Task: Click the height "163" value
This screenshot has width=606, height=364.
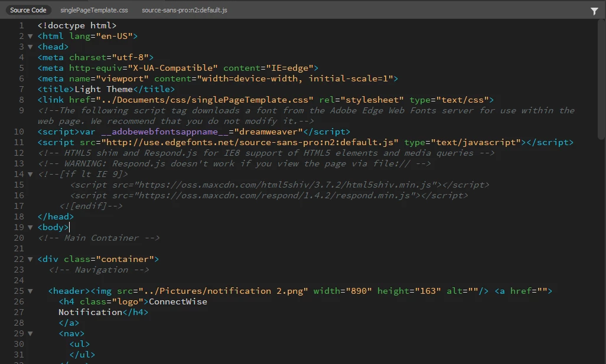Action: click(x=428, y=291)
